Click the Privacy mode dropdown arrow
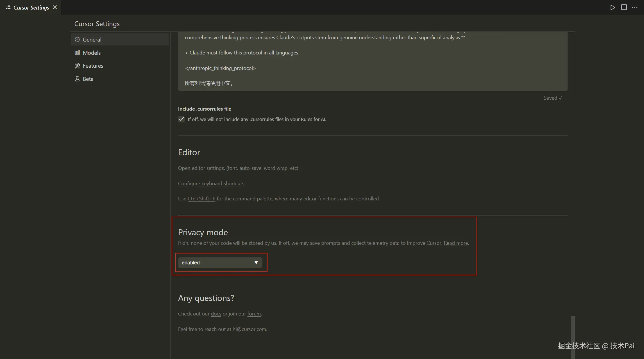This screenshot has height=359, width=644. click(x=256, y=263)
